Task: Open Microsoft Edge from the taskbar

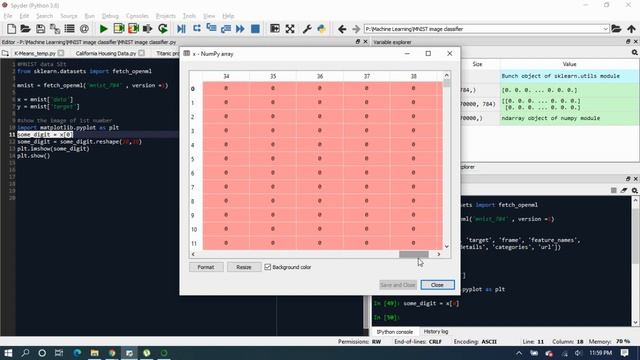Action: coord(77,353)
